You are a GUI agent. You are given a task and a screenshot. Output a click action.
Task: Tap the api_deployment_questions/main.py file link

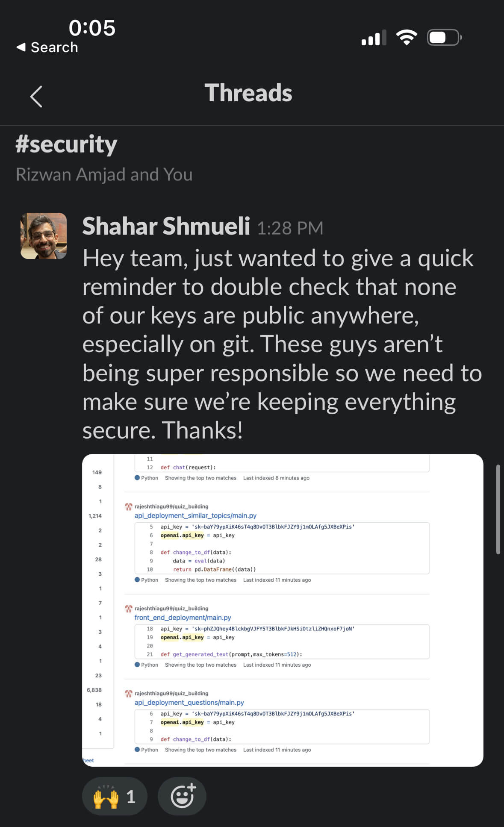(x=189, y=703)
